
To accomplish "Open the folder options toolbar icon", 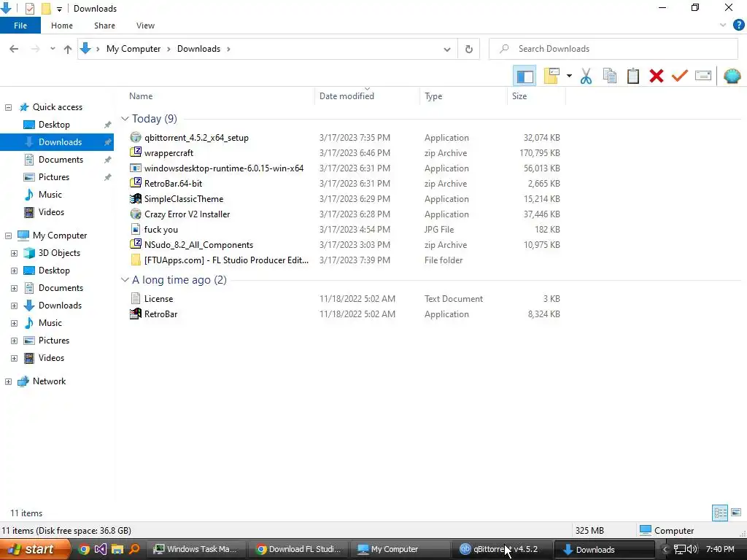I will coord(551,76).
